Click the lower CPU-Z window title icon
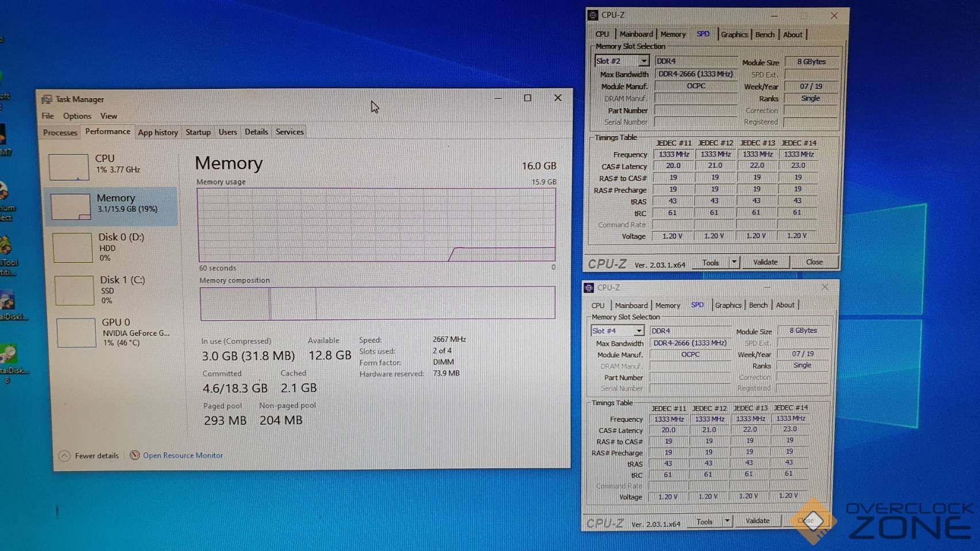980x551 pixels. coord(589,288)
